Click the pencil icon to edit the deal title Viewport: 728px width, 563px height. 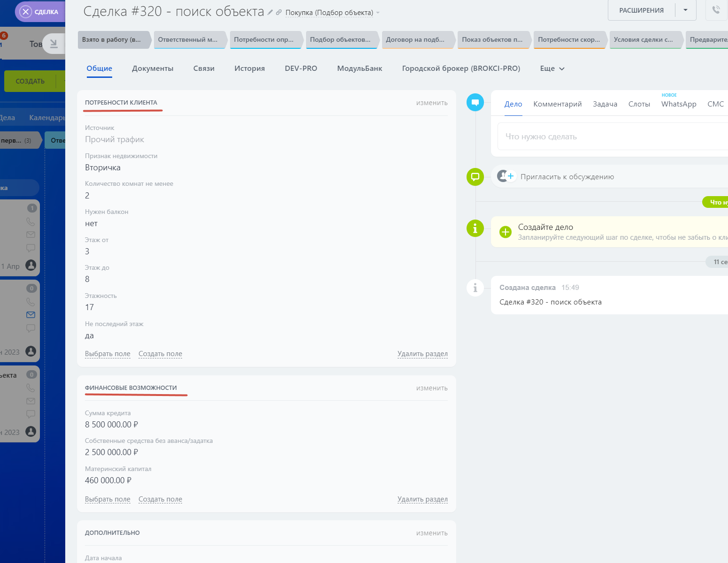(270, 13)
